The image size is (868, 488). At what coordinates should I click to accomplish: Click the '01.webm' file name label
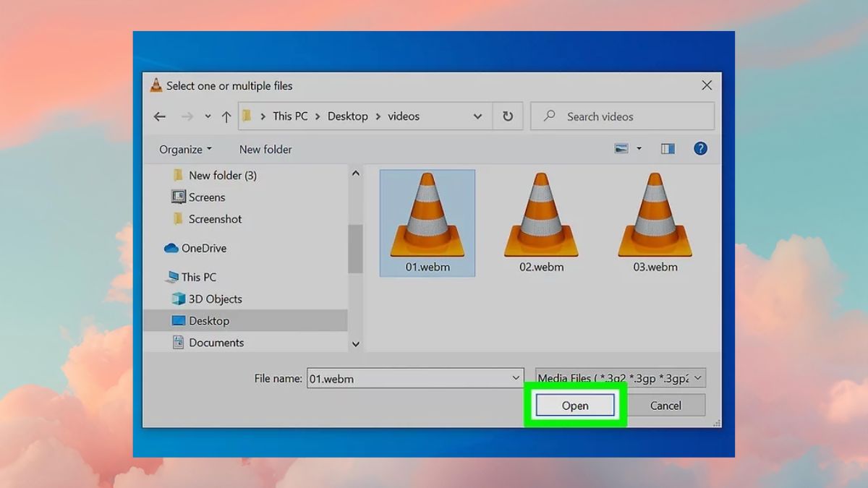click(x=427, y=267)
